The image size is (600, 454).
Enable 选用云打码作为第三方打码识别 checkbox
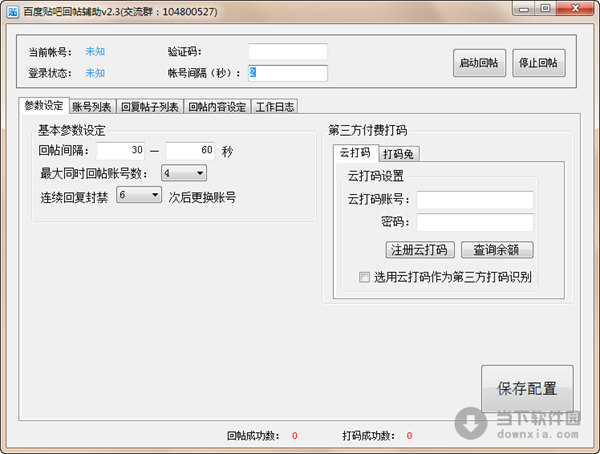(364, 277)
